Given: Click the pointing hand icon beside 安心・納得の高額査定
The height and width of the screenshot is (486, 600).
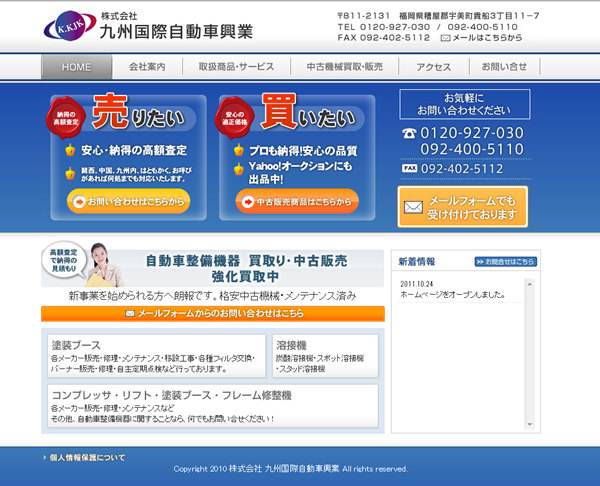Looking at the screenshot, I should pos(70,150).
